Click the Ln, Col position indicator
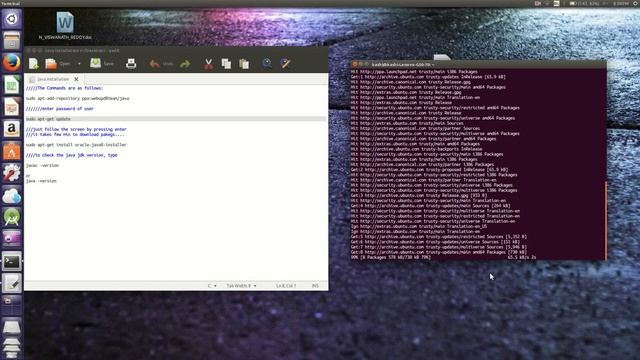 pos(286,286)
